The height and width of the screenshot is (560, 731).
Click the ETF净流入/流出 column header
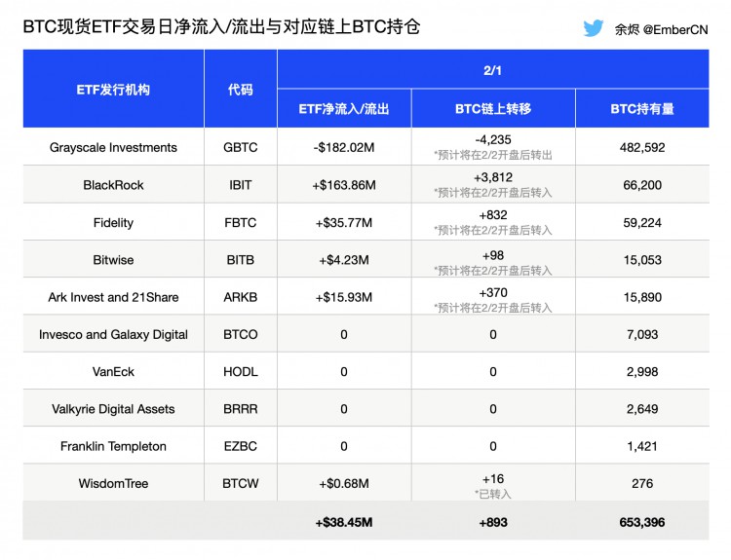point(344,109)
